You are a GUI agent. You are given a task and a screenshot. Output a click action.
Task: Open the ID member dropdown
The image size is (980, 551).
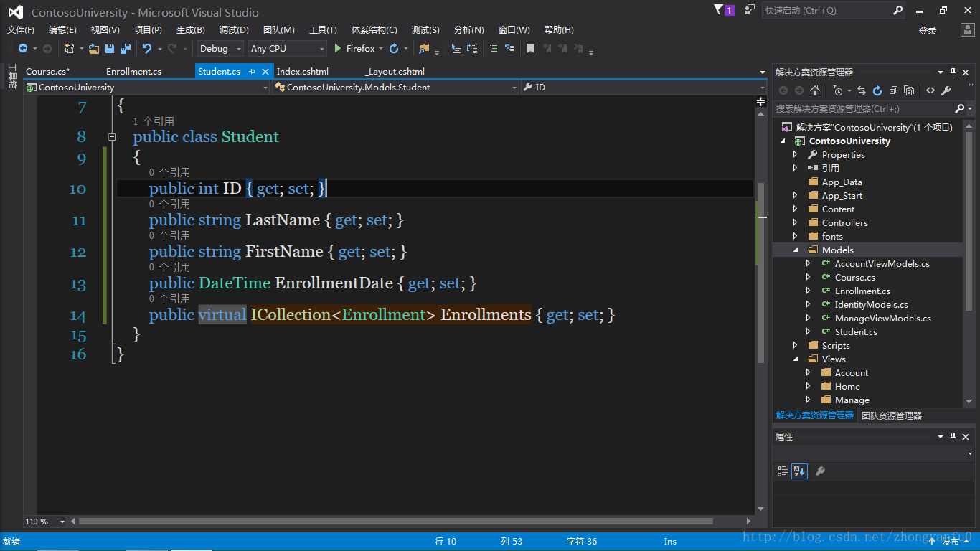[x=644, y=87]
